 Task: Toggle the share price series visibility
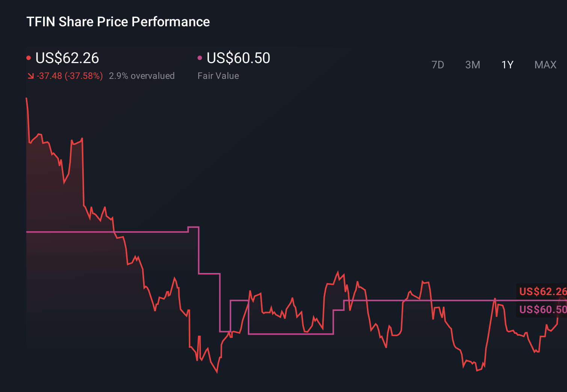pyautogui.click(x=29, y=57)
